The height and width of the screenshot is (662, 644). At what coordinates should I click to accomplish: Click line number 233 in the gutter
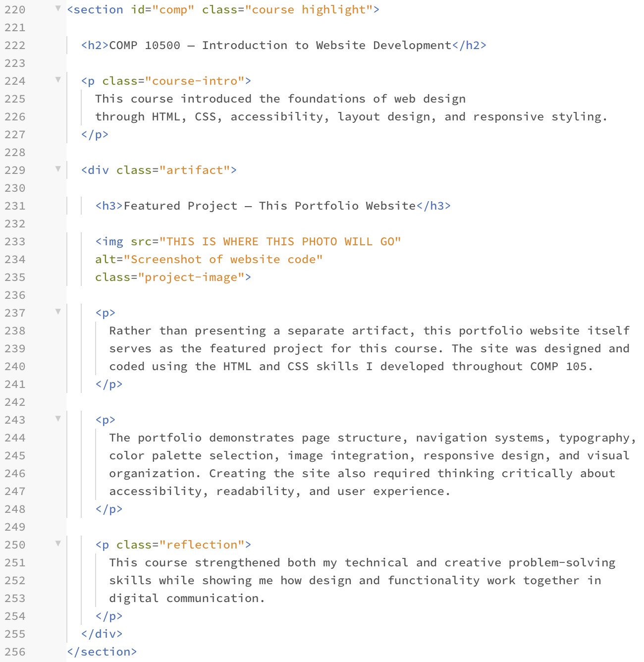click(15, 242)
